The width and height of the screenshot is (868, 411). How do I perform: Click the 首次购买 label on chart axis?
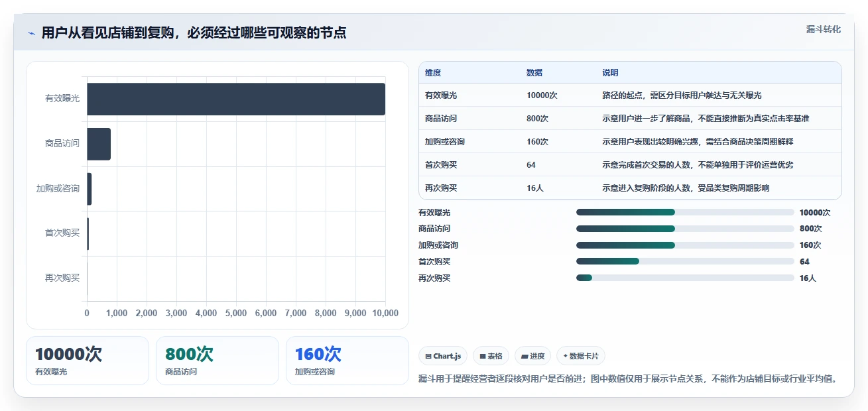click(x=62, y=233)
